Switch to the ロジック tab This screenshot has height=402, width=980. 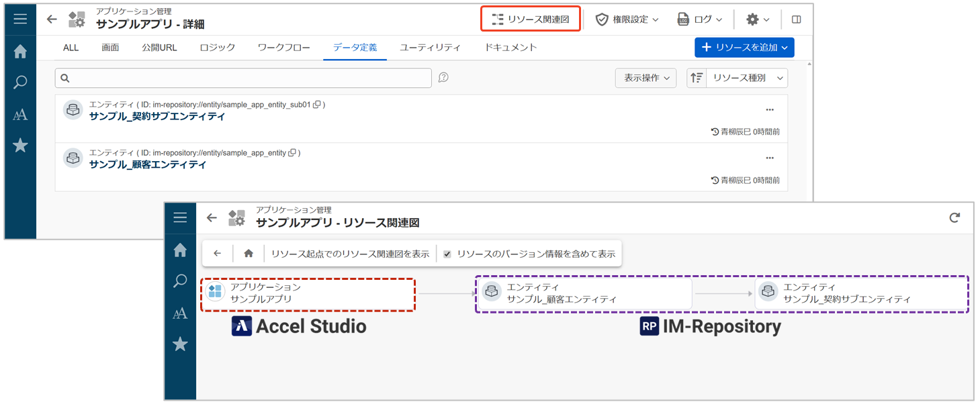tap(218, 48)
